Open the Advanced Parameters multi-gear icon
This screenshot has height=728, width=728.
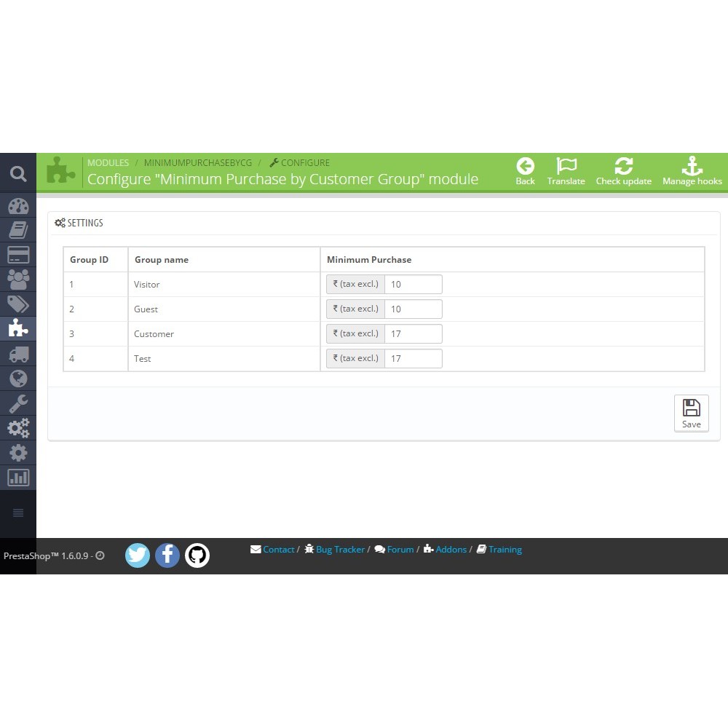pos(18,427)
